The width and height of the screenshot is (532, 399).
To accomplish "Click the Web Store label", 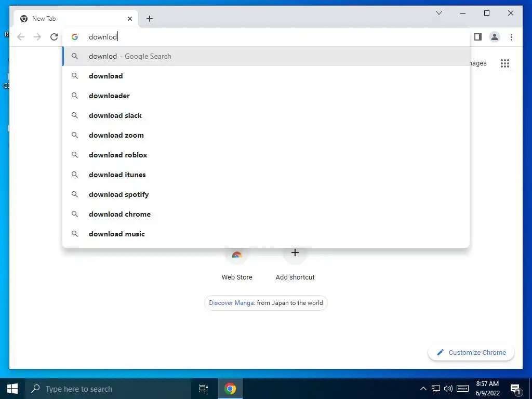I will [237, 277].
